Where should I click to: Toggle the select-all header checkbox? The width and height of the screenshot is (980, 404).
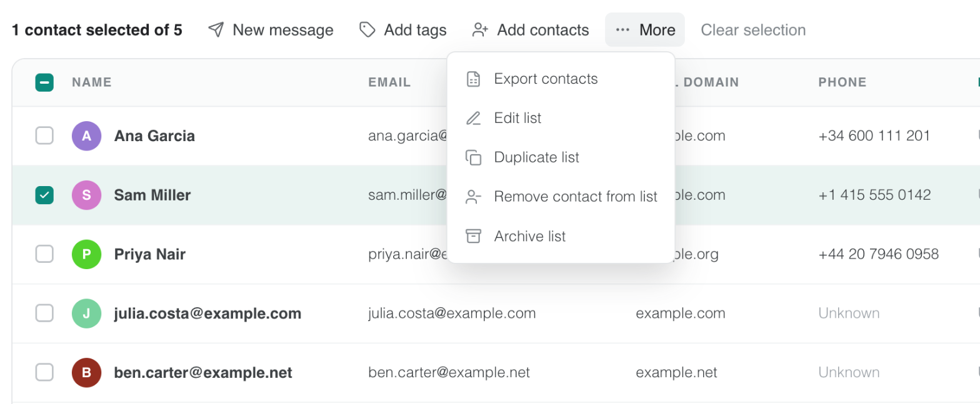coord(44,82)
